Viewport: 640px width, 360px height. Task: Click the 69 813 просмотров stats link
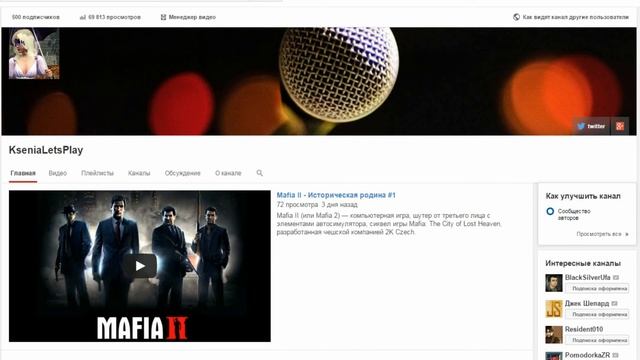[x=114, y=17]
